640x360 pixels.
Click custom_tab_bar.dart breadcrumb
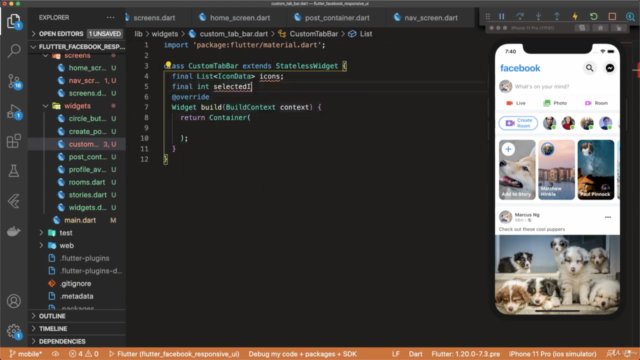pyautogui.click(x=233, y=34)
